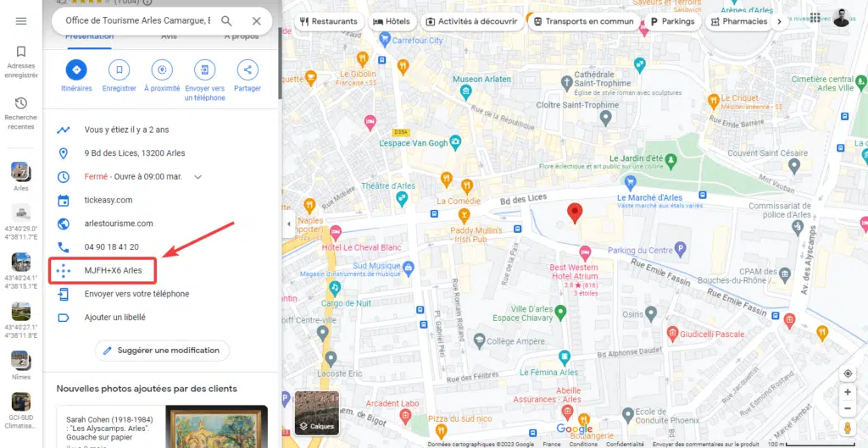Viewport: 868px width, 448px height.
Task: Open Street View Pegman control
Action: (848, 428)
